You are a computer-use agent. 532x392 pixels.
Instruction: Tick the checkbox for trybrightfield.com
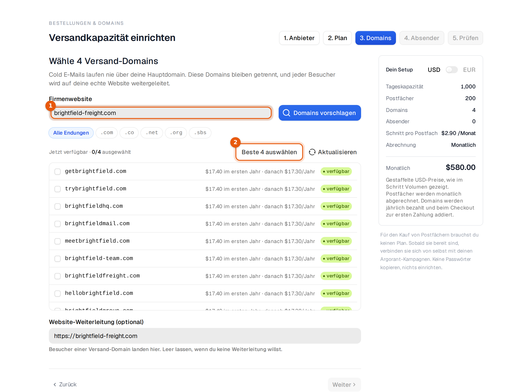(58, 189)
